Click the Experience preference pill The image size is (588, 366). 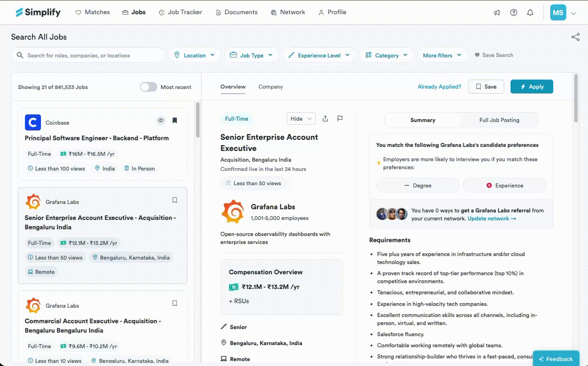tap(505, 186)
